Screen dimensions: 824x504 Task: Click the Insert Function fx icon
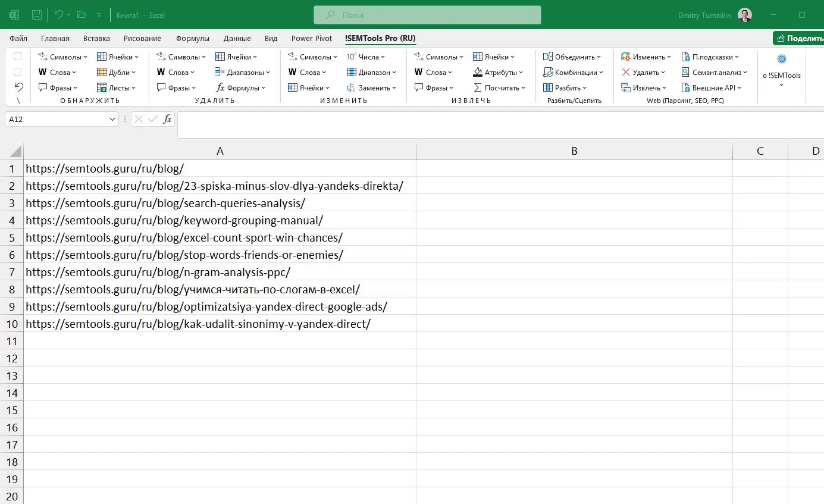click(x=168, y=119)
